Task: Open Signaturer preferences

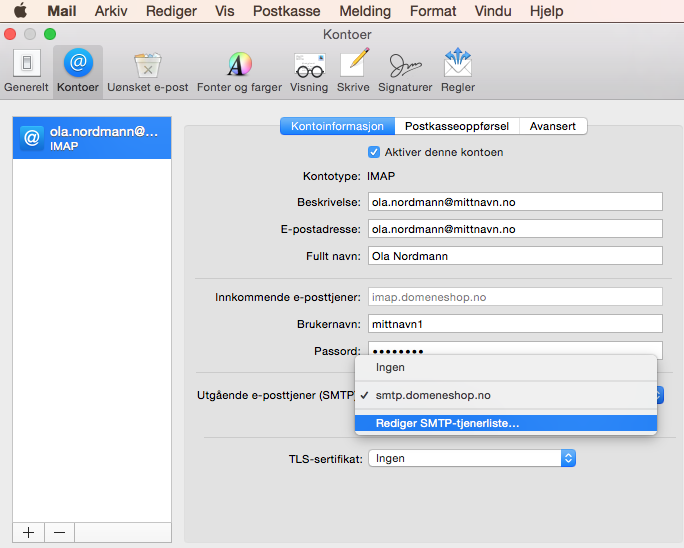Action: [x=404, y=70]
